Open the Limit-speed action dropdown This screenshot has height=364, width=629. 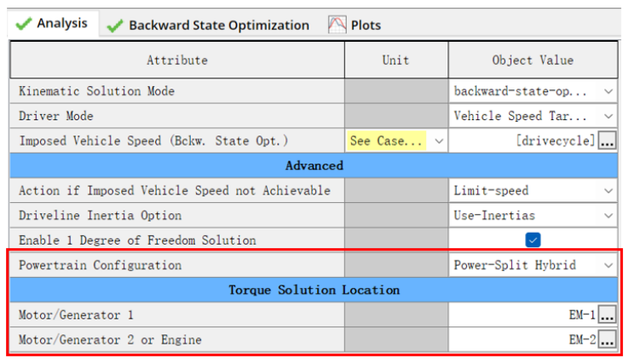pyautogui.click(x=608, y=191)
